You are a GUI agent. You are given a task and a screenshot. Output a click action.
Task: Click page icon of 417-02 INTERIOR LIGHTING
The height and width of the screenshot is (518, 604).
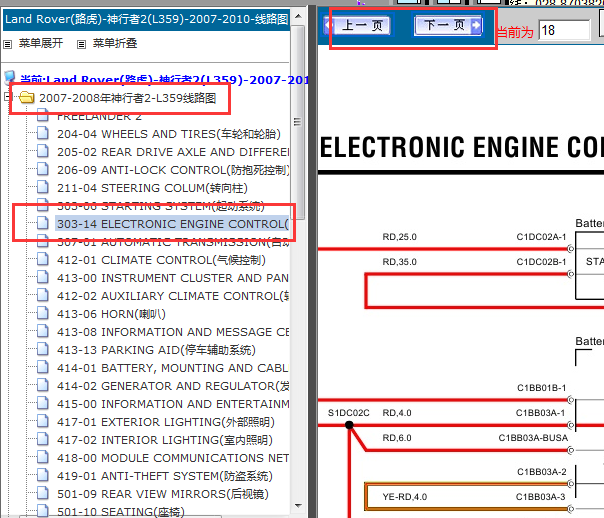[43, 439]
